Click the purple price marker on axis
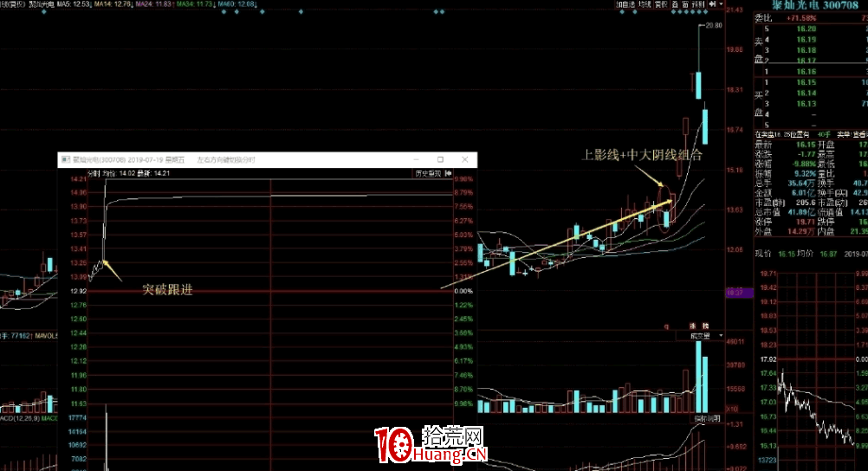 click(740, 293)
